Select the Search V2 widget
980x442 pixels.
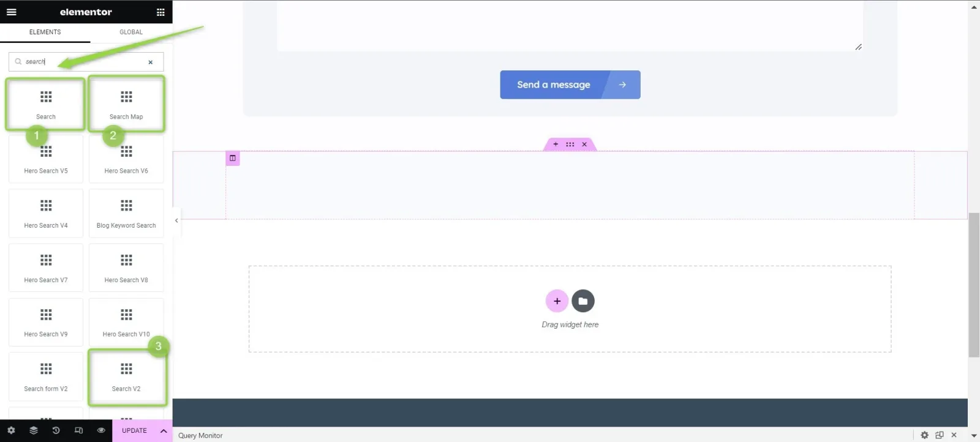click(126, 376)
